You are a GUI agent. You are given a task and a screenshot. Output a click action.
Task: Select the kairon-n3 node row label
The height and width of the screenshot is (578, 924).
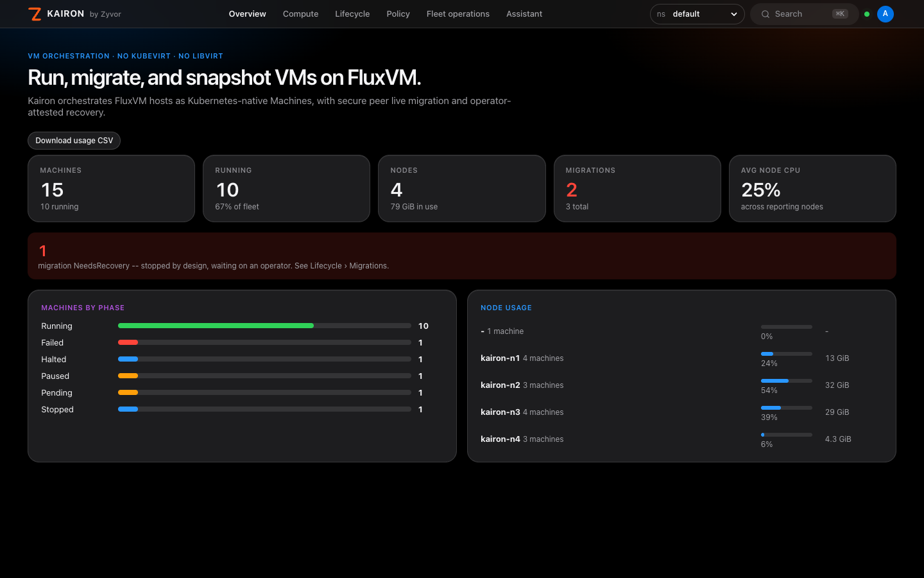pyautogui.click(x=501, y=412)
